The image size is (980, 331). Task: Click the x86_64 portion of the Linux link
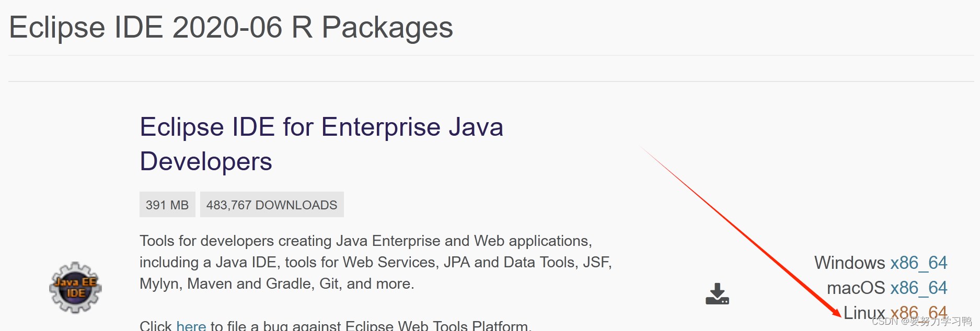918,312
